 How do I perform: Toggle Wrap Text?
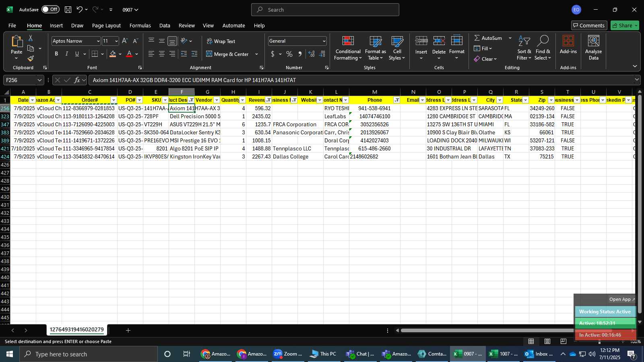click(221, 41)
